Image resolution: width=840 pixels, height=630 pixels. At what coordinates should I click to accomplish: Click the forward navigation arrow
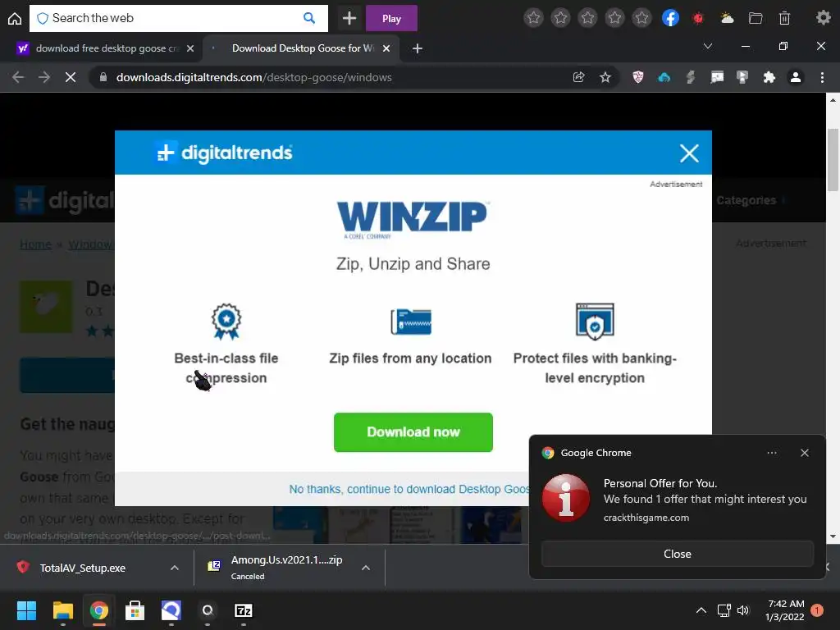(44, 77)
